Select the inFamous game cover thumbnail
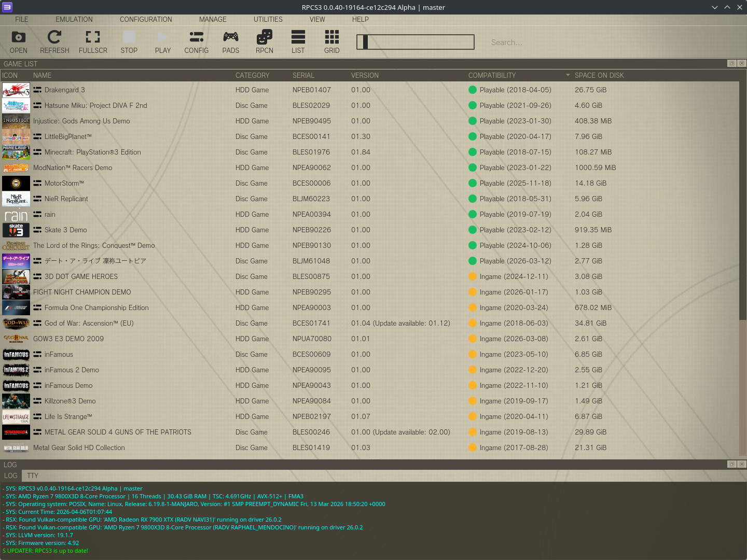 (16, 354)
